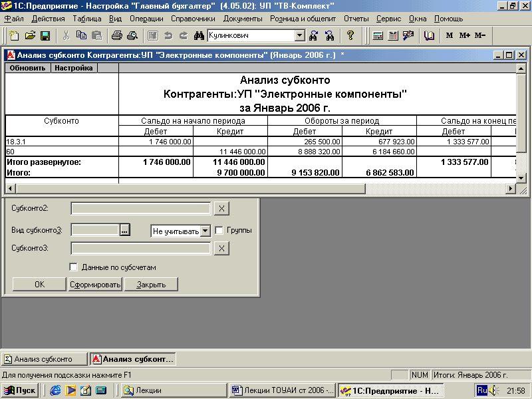
Task: Click the yellow question mark Help icon
Action: pyautogui.click(x=350, y=35)
